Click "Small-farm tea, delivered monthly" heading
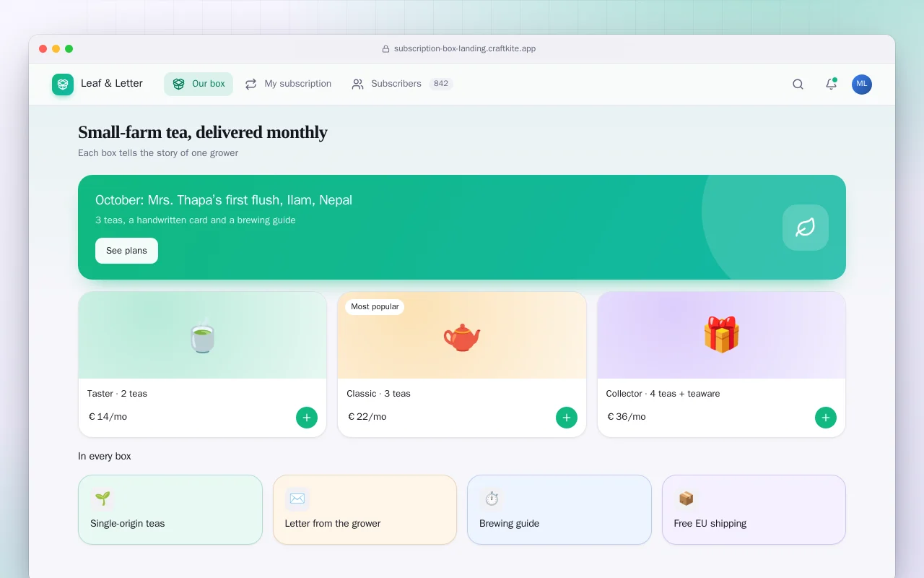 [x=203, y=132]
